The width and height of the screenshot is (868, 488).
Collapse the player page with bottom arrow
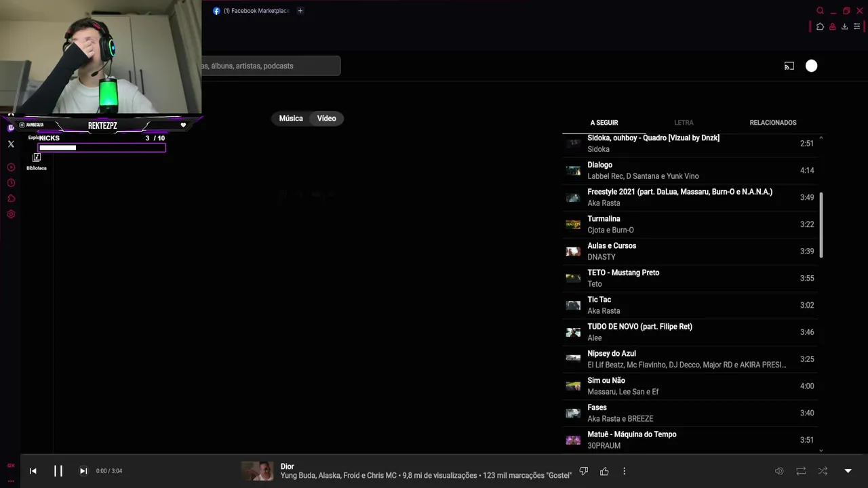pos(848,471)
